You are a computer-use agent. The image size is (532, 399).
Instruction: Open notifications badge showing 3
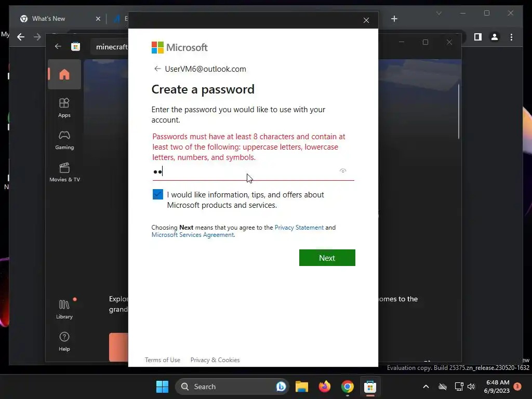tap(517, 387)
